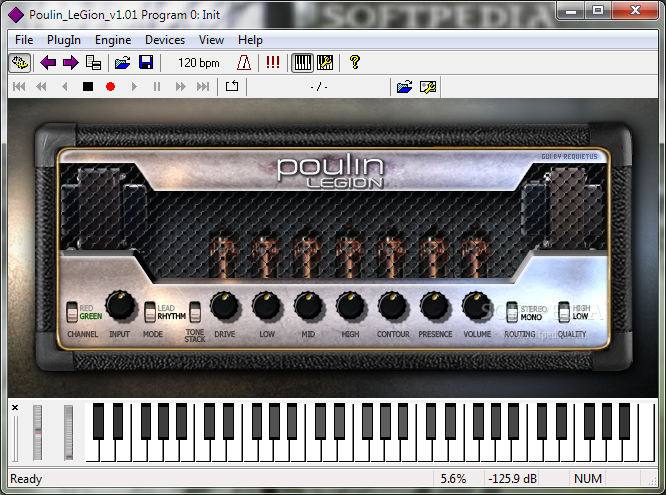Click the player position display "- / -"
The height and width of the screenshot is (495, 666).
pos(319,87)
